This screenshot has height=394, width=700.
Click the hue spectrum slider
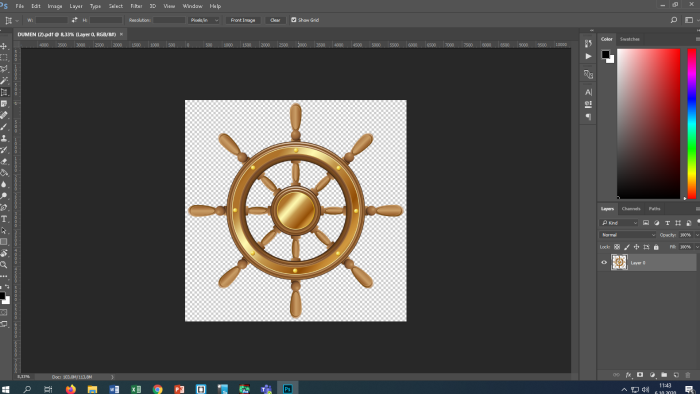(692, 124)
